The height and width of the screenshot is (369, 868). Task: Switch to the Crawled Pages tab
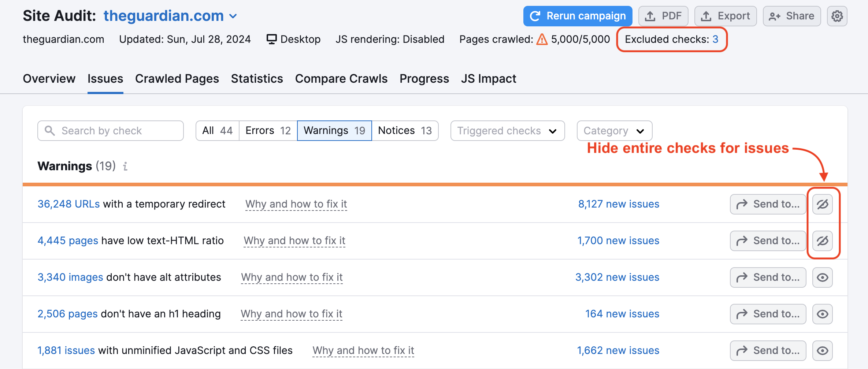177,78
